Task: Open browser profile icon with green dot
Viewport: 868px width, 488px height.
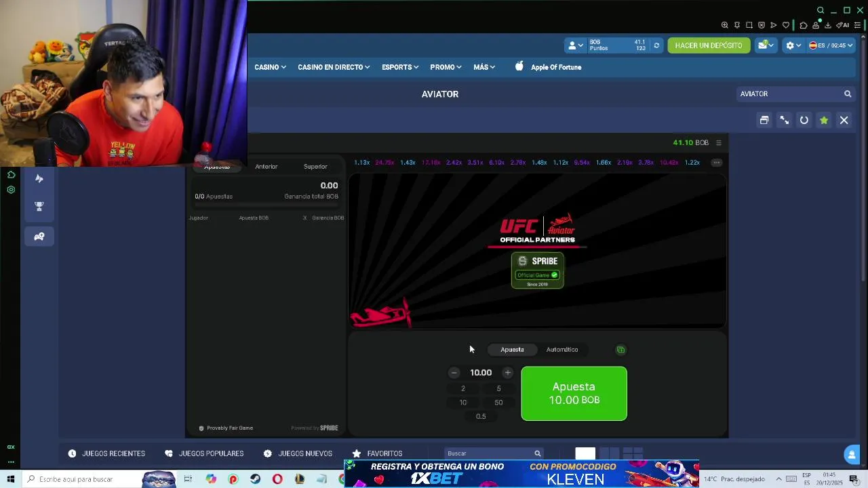Action: pos(816,25)
